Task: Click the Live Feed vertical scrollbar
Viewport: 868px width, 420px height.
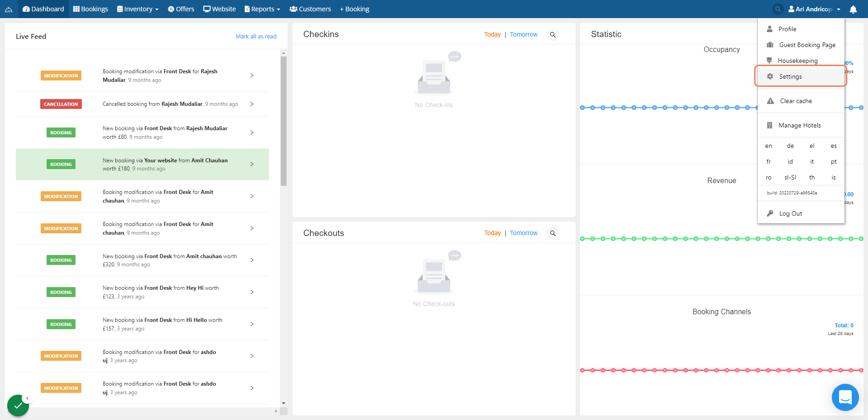Action: point(283,121)
